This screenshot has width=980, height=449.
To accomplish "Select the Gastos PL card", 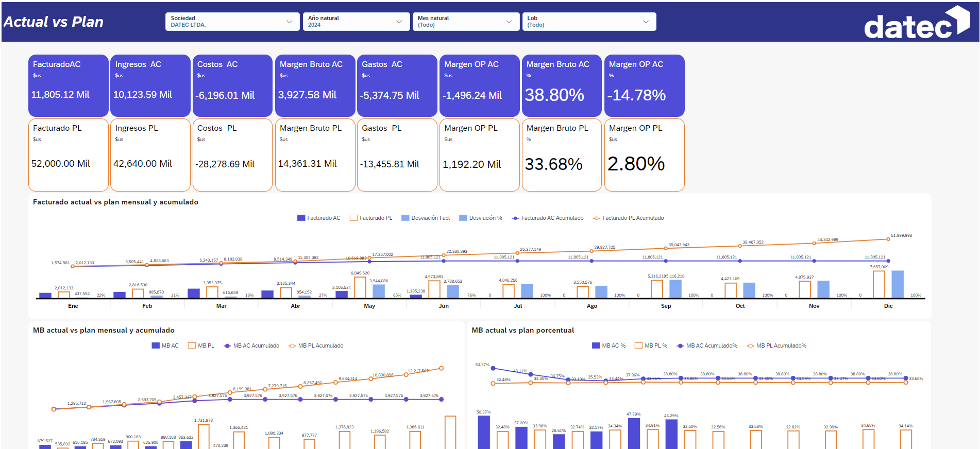I will tap(397, 155).
